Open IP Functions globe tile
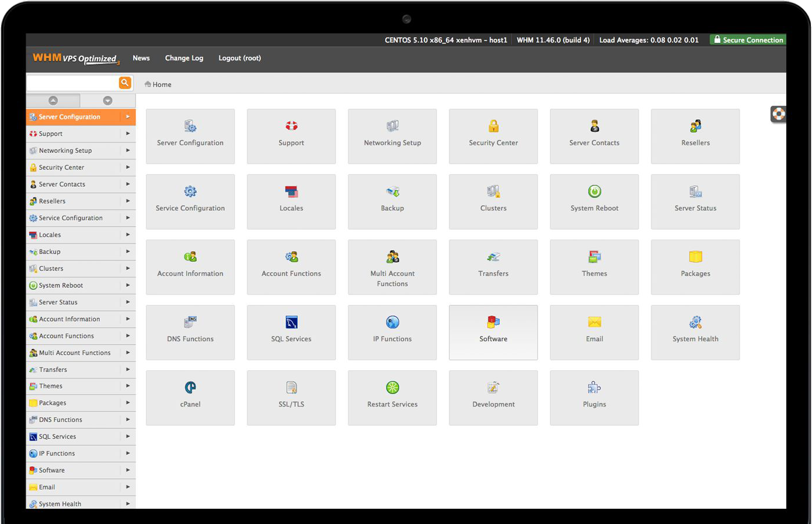This screenshot has height=524, width=812. pos(392,332)
